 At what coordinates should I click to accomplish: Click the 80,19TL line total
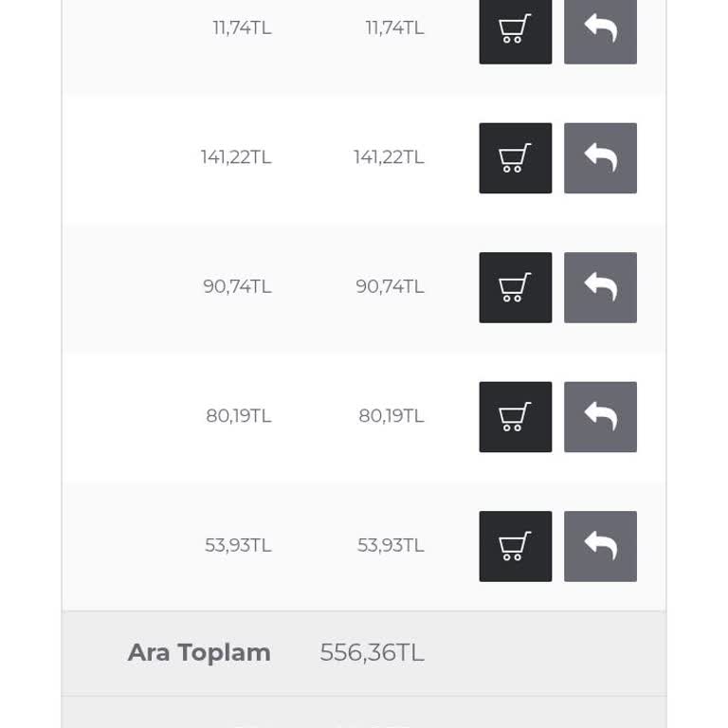(x=391, y=416)
